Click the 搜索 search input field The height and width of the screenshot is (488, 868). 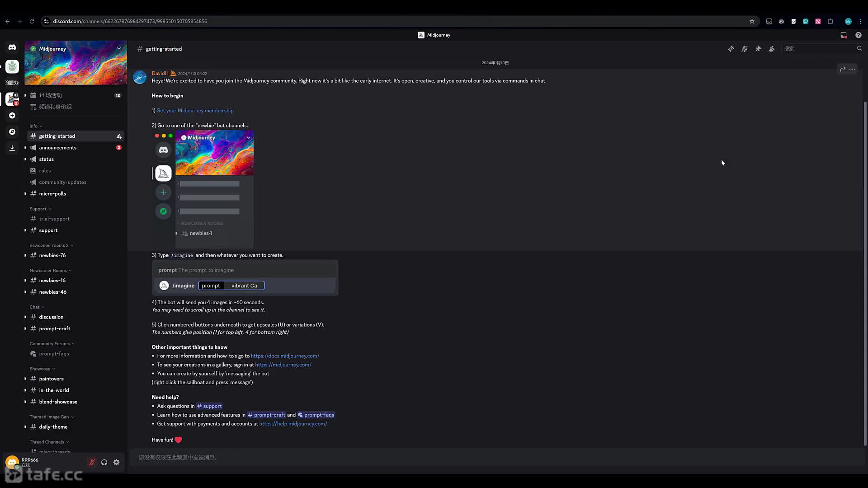pos(818,48)
